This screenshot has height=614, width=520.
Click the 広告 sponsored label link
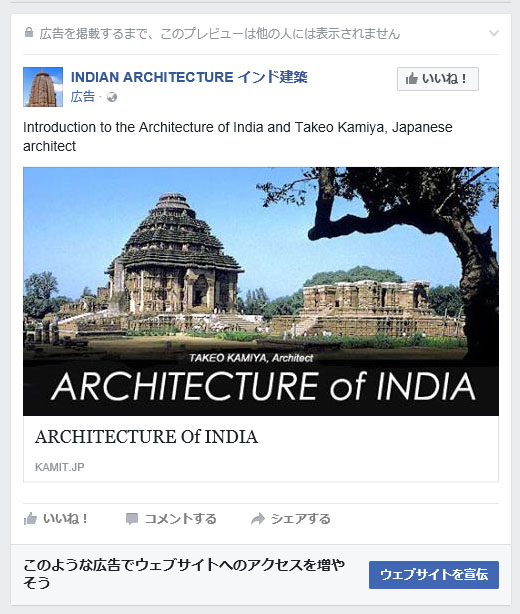[83, 97]
